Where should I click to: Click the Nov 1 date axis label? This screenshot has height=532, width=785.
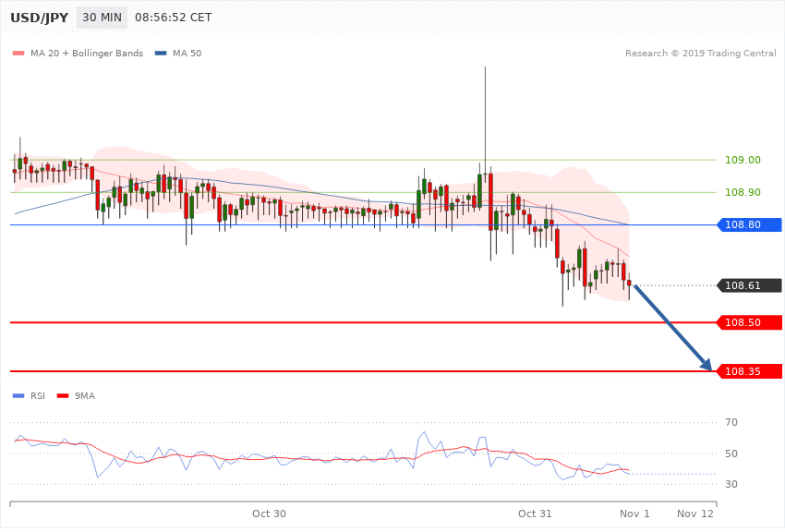[634, 514]
